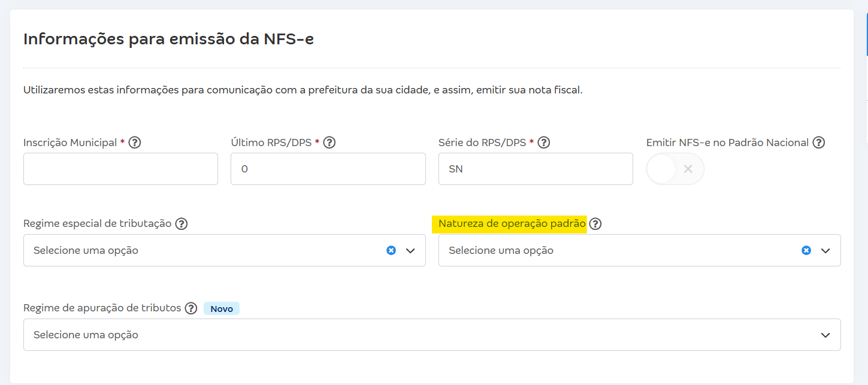Toggle the national standard NFS-e switch off
Viewport: 868px width, 385px height.
coord(675,168)
